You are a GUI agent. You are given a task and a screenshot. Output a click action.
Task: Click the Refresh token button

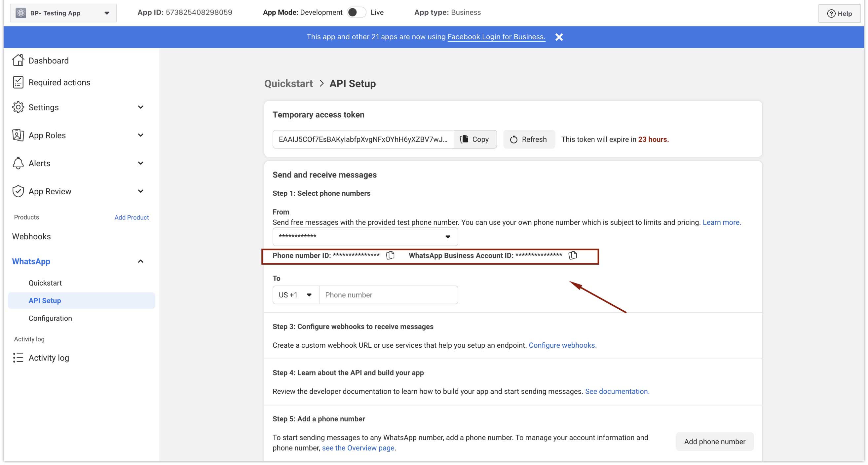pyautogui.click(x=528, y=139)
